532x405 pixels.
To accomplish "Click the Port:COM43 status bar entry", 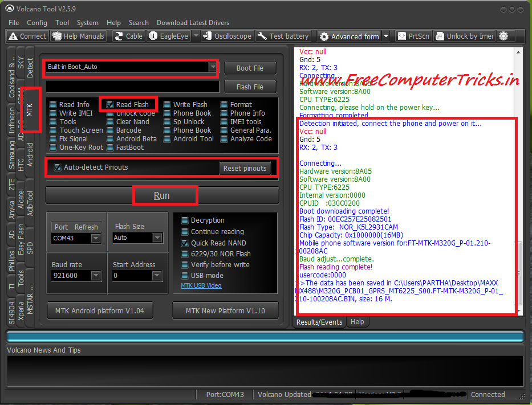I will pos(225,395).
